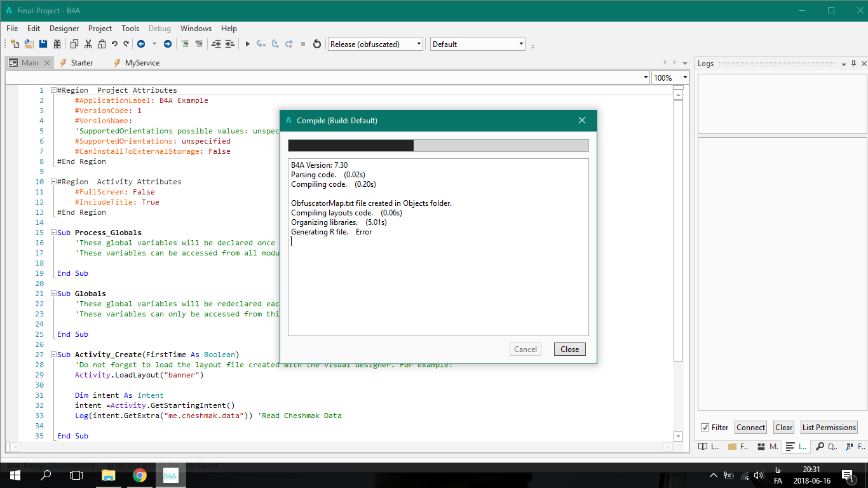This screenshot has height=488, width=868.
Task: Click the List Permissions button
Action: tap(829, 428)
